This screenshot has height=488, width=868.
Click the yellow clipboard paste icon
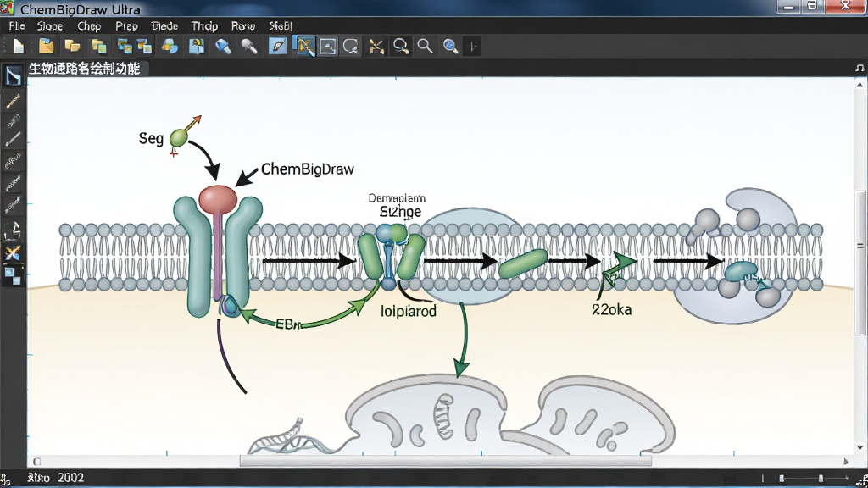point(46,47)
